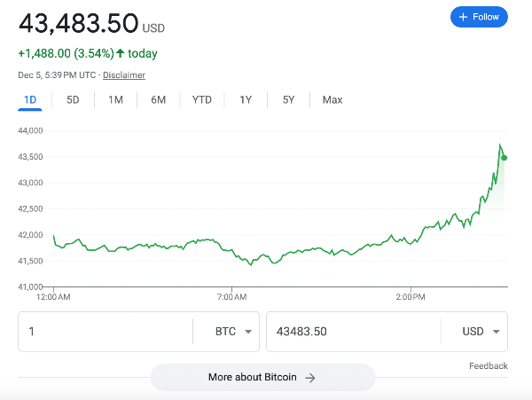Open the Disclaimer link
This screenshot has width=532, height=400.
coord(124,75)
